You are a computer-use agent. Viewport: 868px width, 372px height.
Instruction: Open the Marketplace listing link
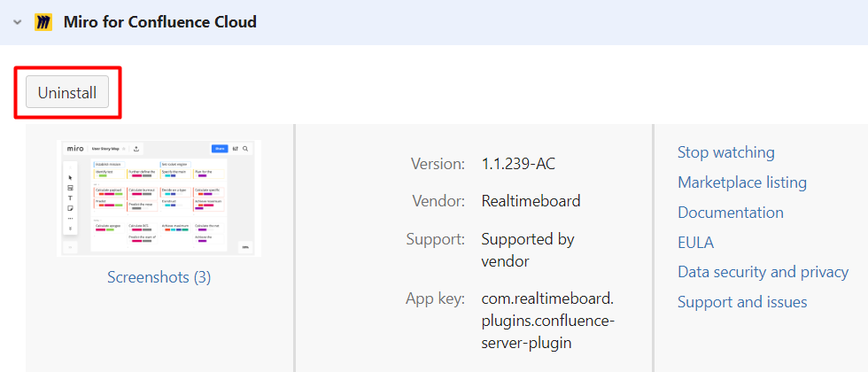[x=741, y=182]
